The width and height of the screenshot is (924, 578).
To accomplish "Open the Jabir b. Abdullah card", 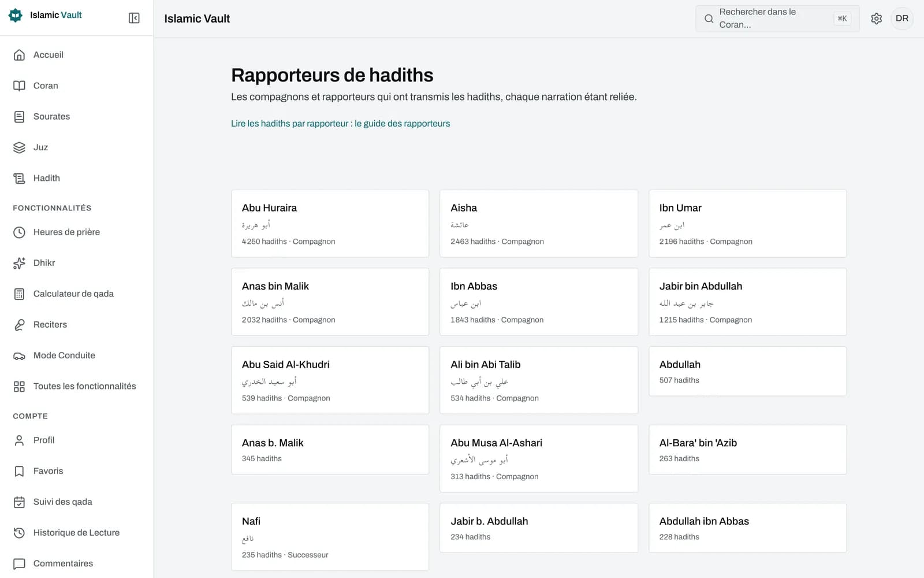I will tap(539, 528).
